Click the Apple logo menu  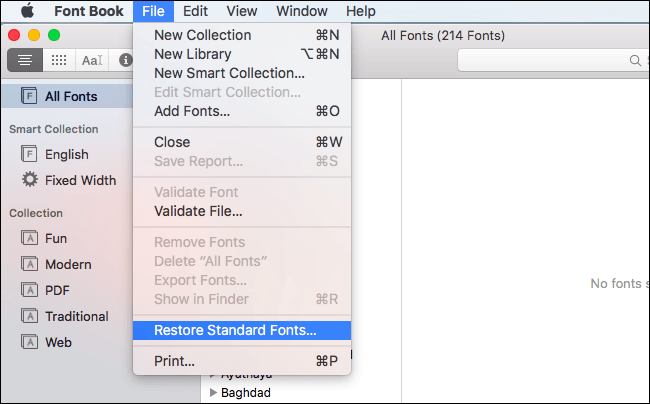[27, 11]
